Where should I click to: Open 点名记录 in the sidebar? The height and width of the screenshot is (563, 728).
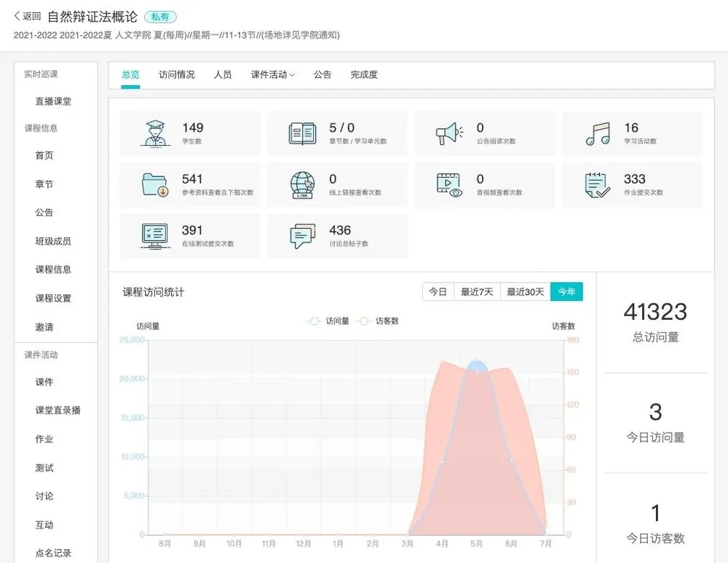tap(53, 554)
